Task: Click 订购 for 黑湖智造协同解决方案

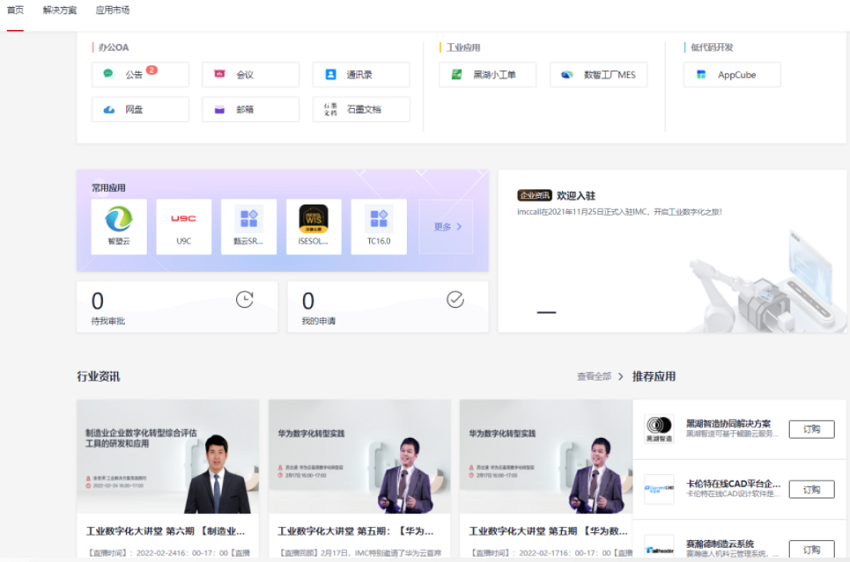Action: coord(812,429)
